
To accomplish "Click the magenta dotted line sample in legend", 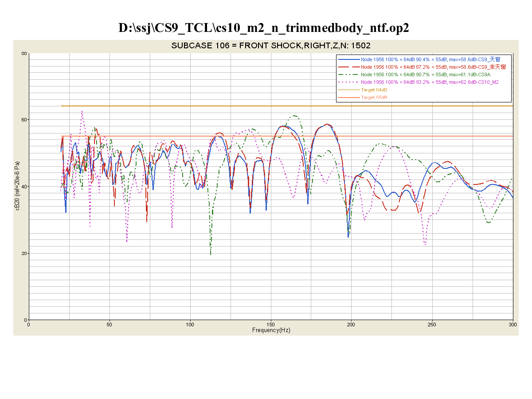I will point(348,82).
